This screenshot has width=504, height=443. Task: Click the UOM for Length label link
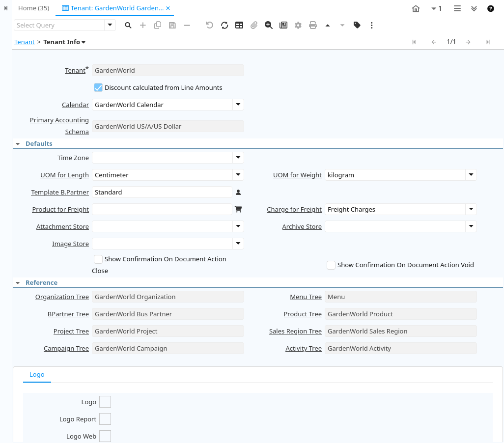(65, 175)
